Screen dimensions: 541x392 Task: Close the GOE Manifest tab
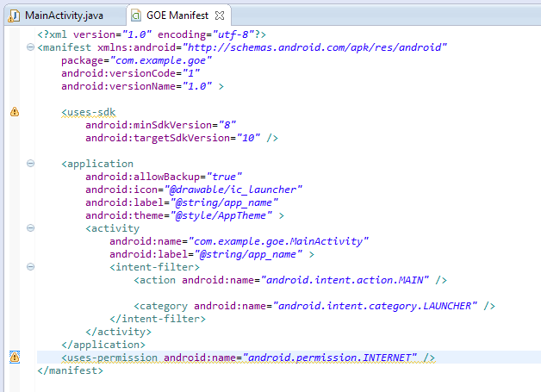click(220, 16)
